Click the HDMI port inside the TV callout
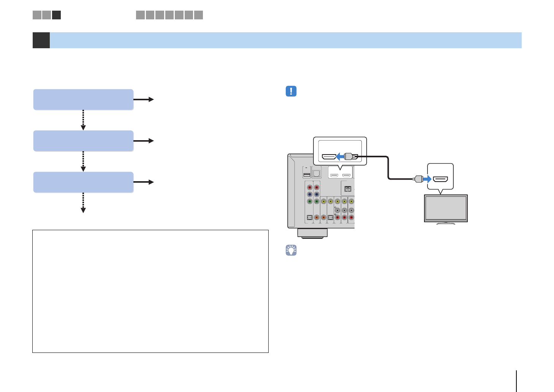 click(x=440, y=179)
